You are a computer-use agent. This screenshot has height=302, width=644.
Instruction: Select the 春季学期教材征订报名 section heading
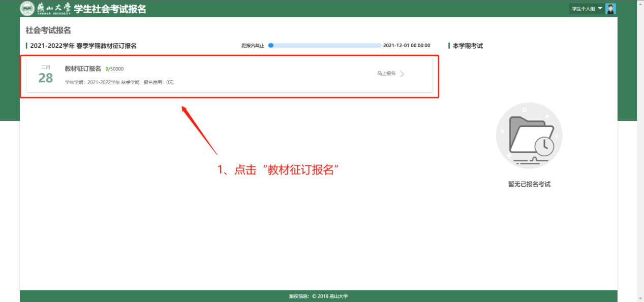click(x=83, y=46)
